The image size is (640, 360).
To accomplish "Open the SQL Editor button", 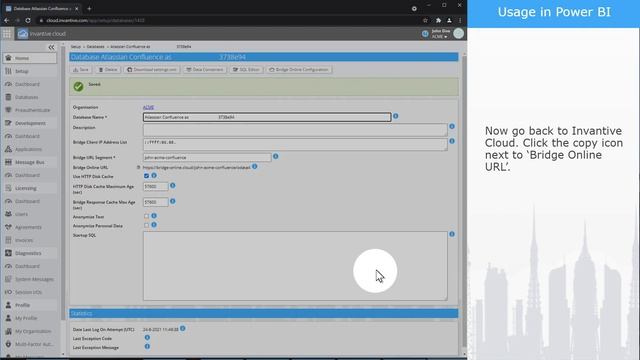I will click(x=246, y=70).
